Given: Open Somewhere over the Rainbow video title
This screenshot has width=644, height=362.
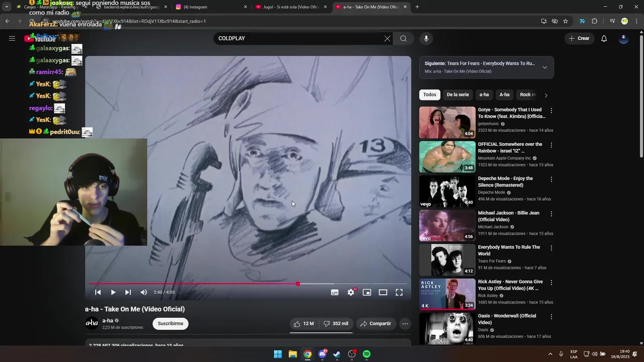Looking at the screenshot, I should pos(510,147).
